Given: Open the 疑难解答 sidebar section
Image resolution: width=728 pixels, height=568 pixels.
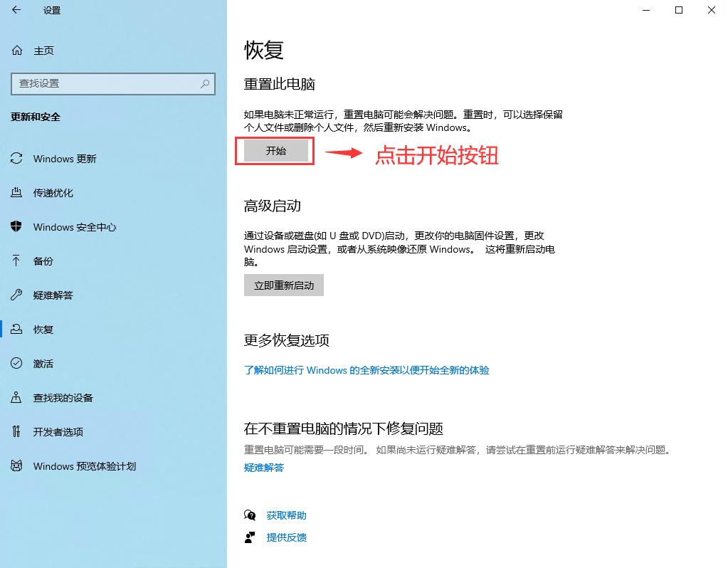Looking at the screenshot, I should [x=53, y=295].
